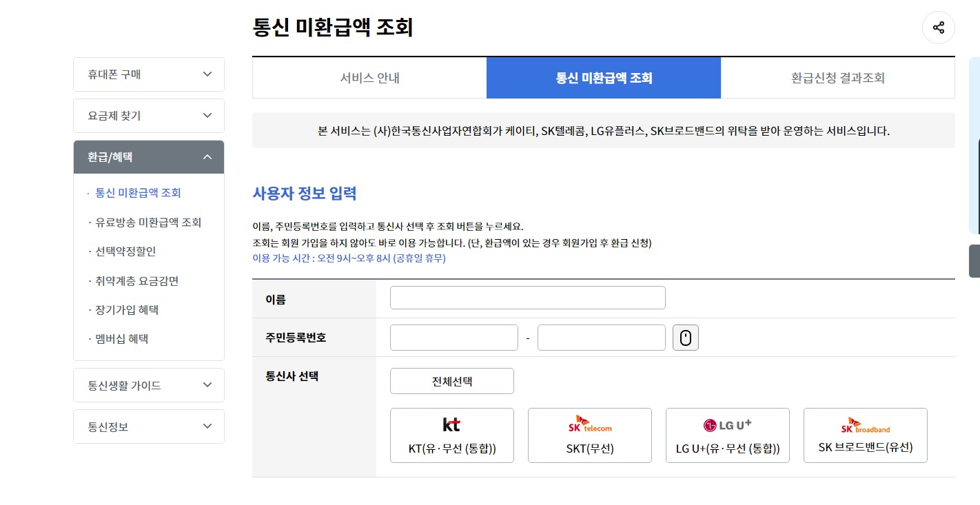
Task: Select the LG U+ logo option
Action: point(727,425)
